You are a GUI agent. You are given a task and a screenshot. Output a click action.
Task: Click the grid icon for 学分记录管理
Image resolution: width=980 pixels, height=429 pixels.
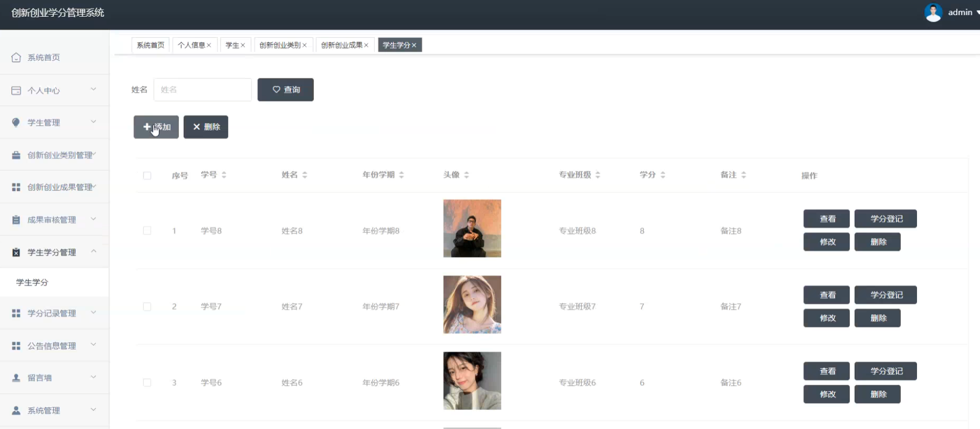pyautogui.click(x=16, y=313)
